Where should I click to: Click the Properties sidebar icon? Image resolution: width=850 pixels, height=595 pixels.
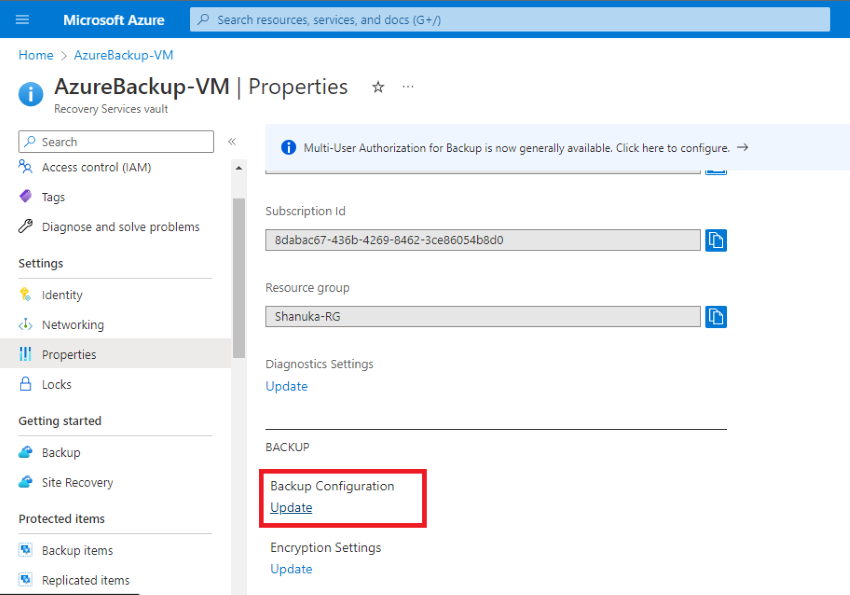[x=27, y=354]
